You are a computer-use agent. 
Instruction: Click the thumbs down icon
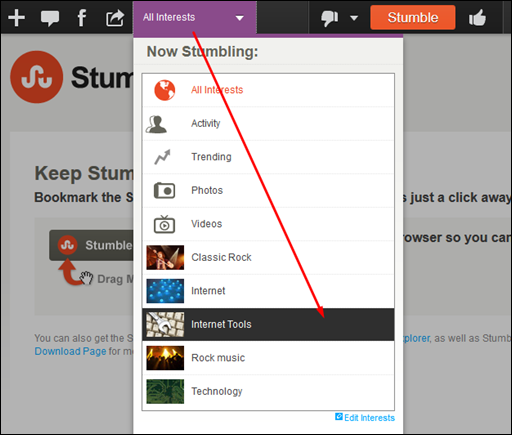click(329, 18)
